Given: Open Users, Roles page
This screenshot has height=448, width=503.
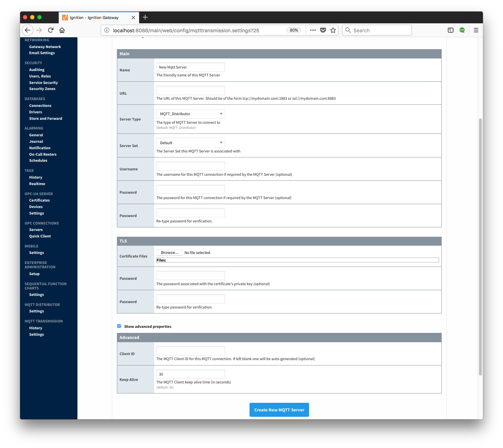Looking at the screenshot, I should point(40,76).
